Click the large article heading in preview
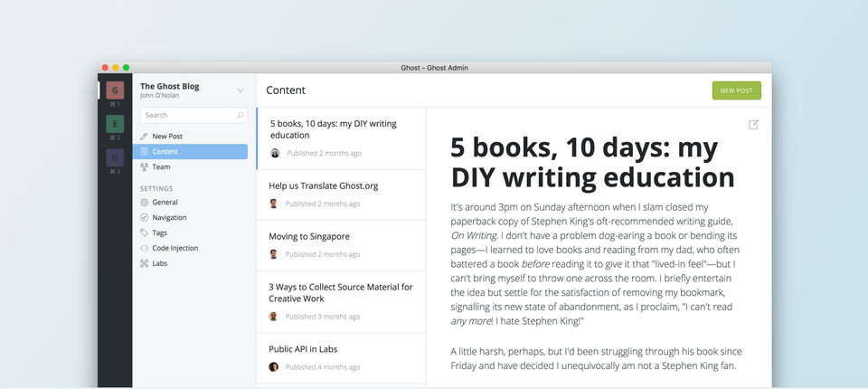This screenshot has width=868, height=389. 593,162
